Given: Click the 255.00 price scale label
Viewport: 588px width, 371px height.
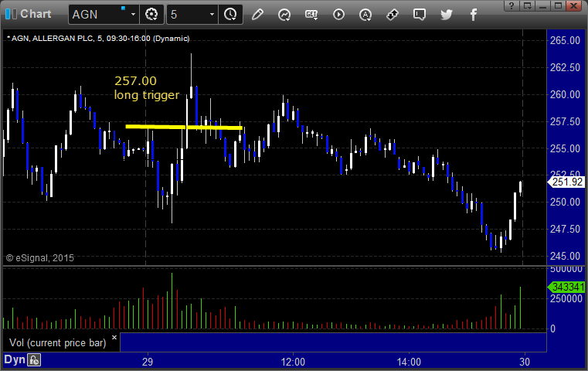Looking at the screenshot, I should click(x=565, y=148).
